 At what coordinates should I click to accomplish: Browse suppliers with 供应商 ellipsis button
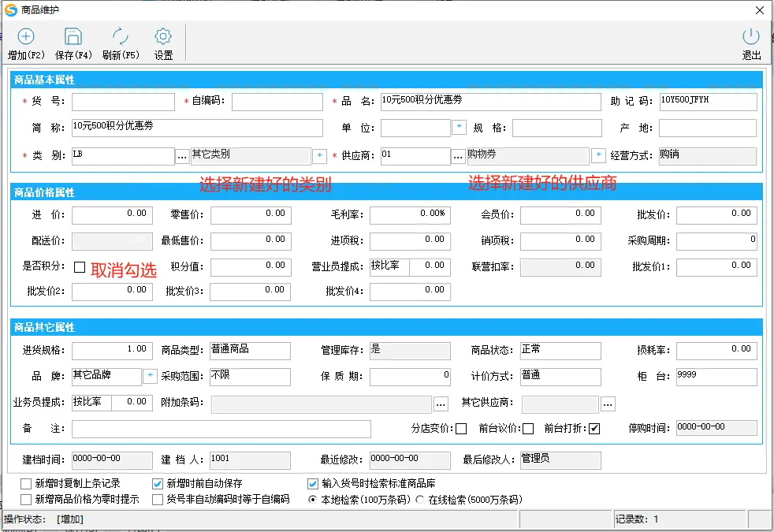tap(458, 156)
